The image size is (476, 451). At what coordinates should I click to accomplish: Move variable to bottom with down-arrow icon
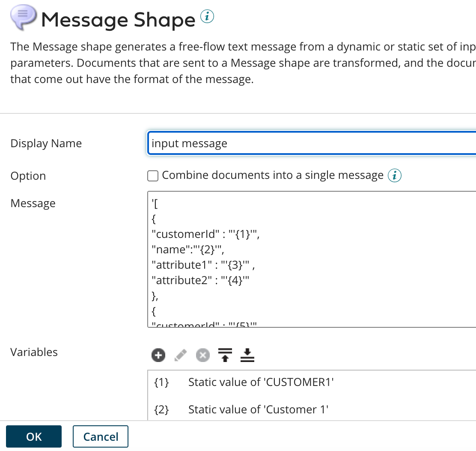pos(247,355)
